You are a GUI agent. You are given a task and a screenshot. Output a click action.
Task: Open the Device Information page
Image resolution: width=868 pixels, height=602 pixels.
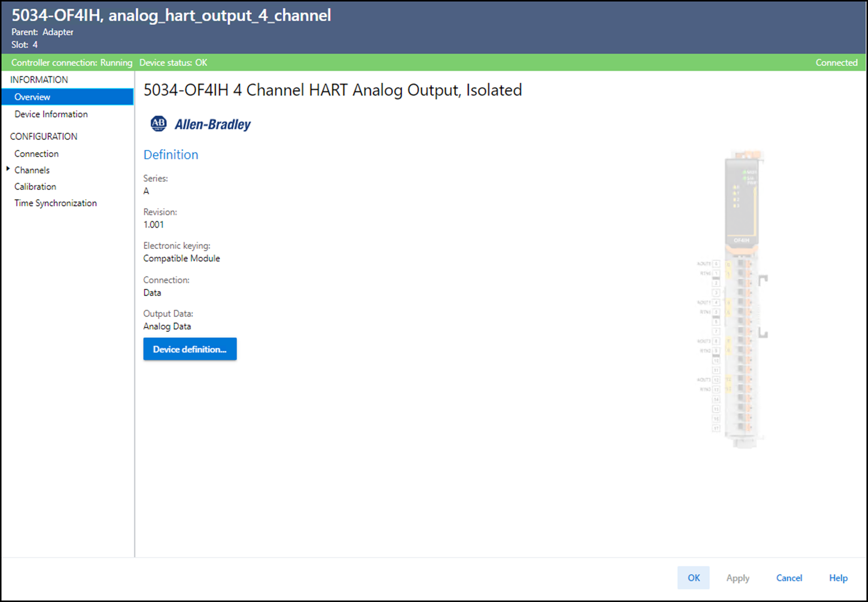point(51,114)
